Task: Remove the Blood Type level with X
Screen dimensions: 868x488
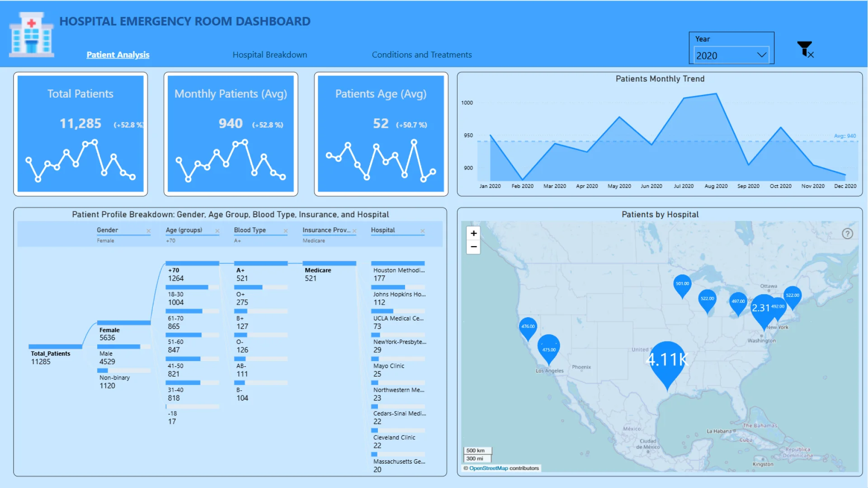Action: tap(285, 231)
